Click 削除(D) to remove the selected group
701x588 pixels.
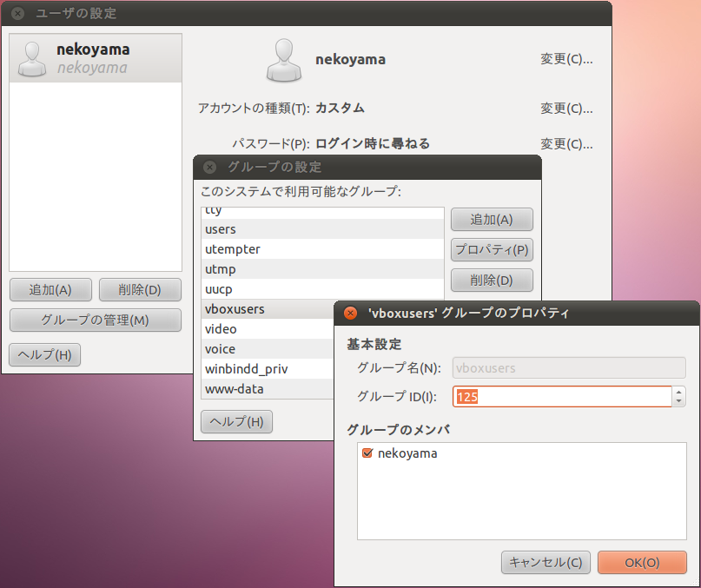(x=491, y=280)
